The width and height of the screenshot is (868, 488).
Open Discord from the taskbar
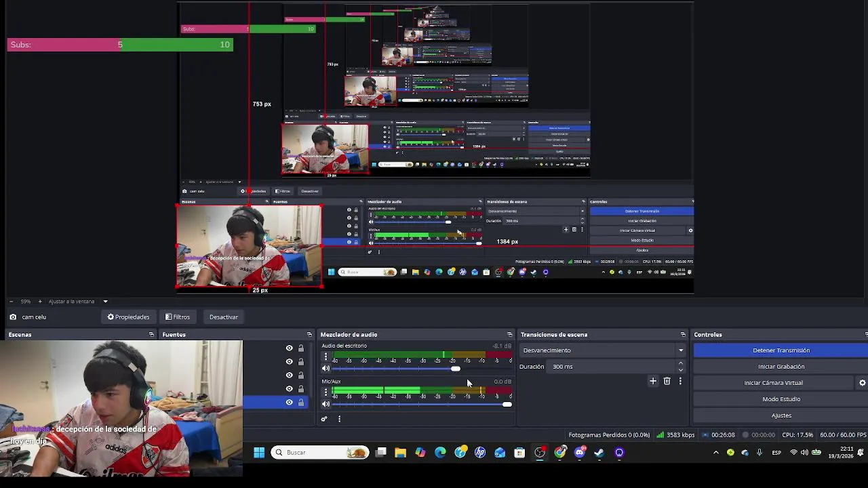tap(580, 453)
